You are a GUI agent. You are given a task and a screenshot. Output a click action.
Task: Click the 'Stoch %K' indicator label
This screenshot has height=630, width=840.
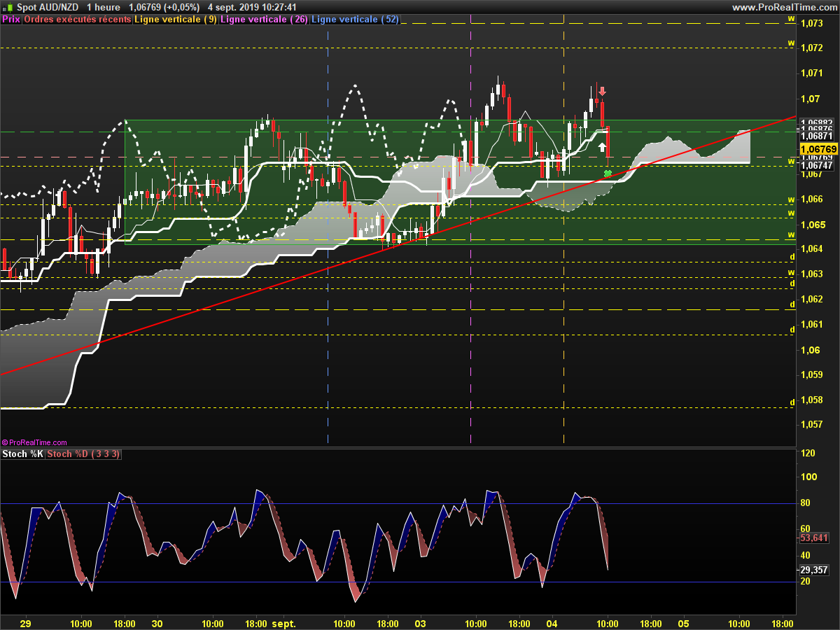(22, 454)
